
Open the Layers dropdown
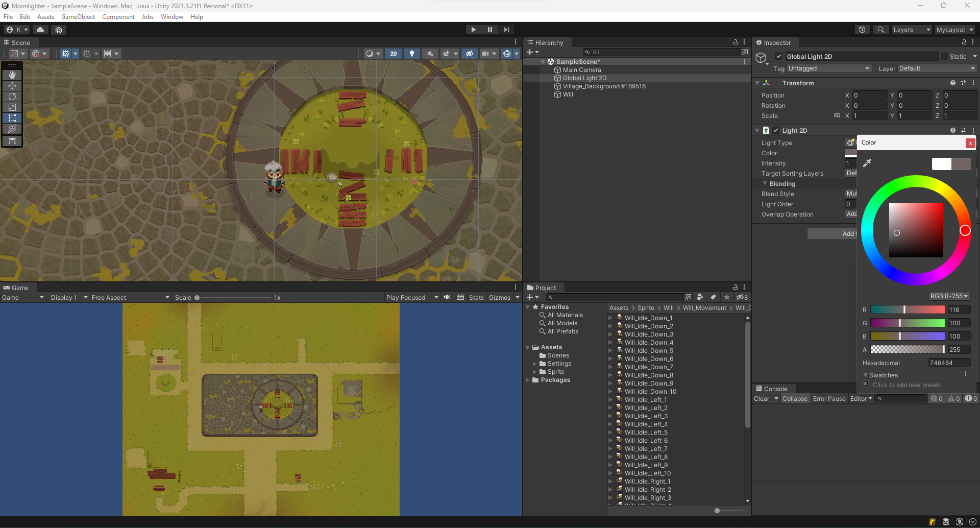pos(912,30)
